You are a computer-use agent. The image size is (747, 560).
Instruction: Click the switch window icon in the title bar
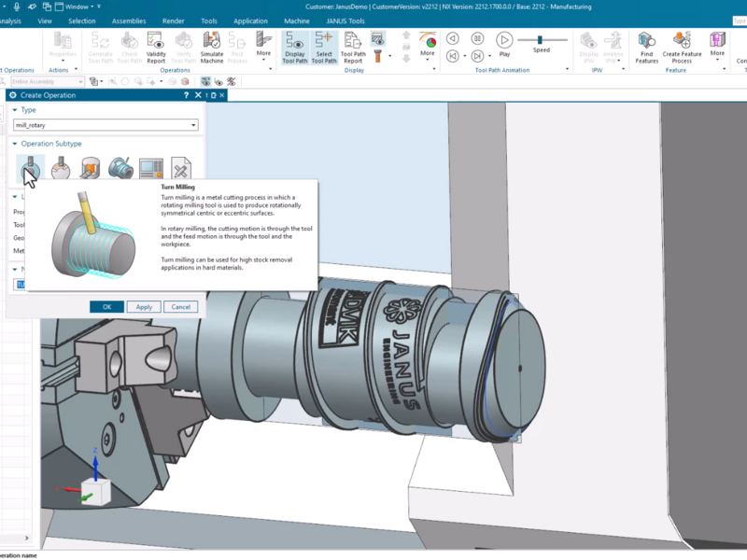tap(47, 7)
